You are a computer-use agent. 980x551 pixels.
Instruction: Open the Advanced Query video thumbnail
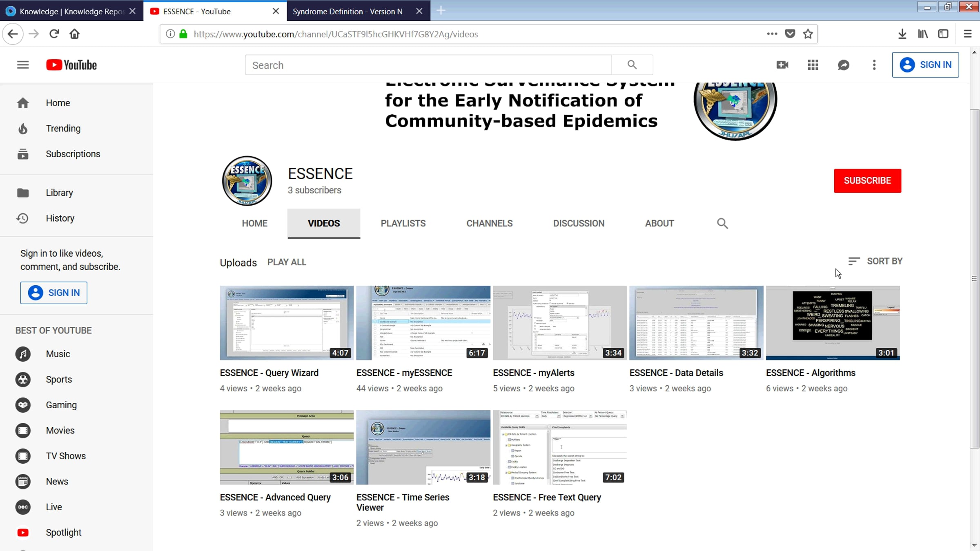point(287,447)
